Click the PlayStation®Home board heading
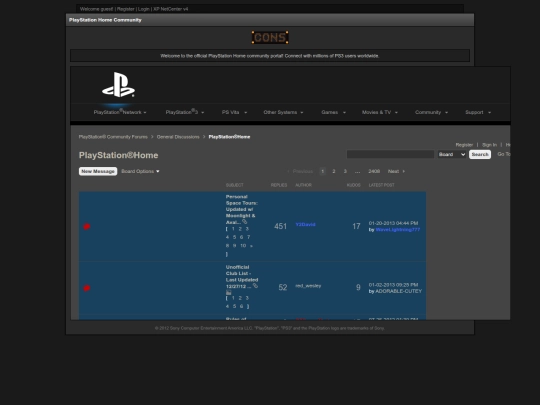 [118, 155]
